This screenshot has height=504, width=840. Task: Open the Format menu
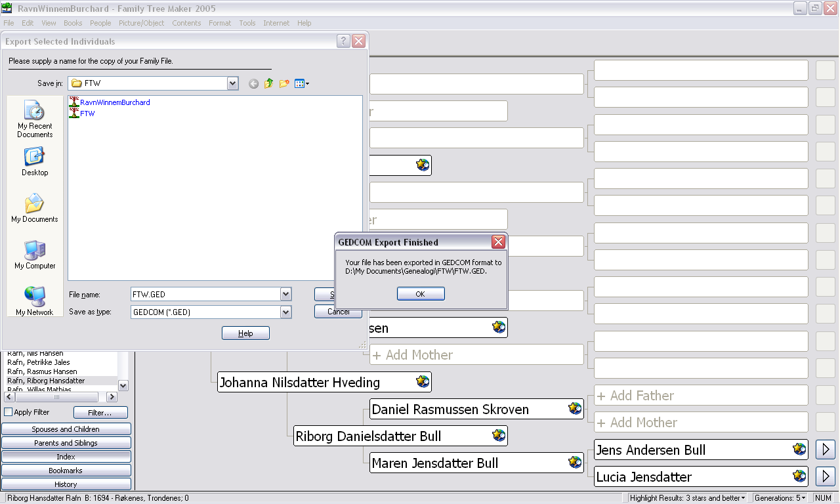pyautogui.click(x=220, y=23)
